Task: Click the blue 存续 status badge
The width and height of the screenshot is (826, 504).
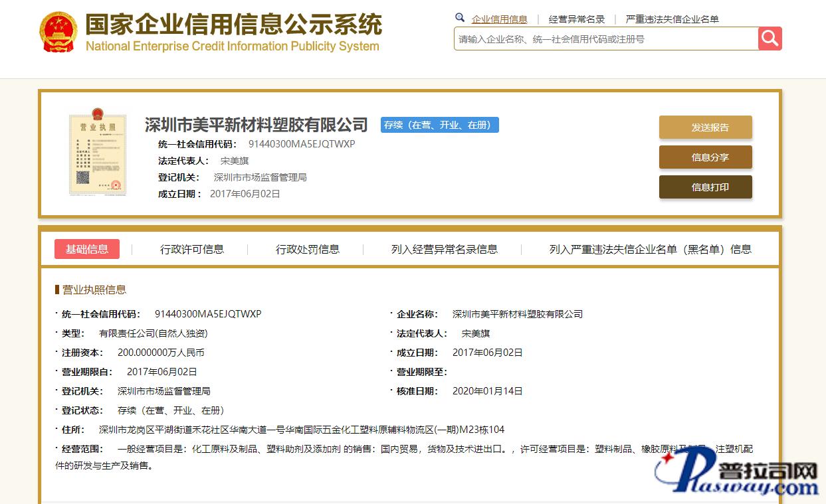Action: (439, 125)
